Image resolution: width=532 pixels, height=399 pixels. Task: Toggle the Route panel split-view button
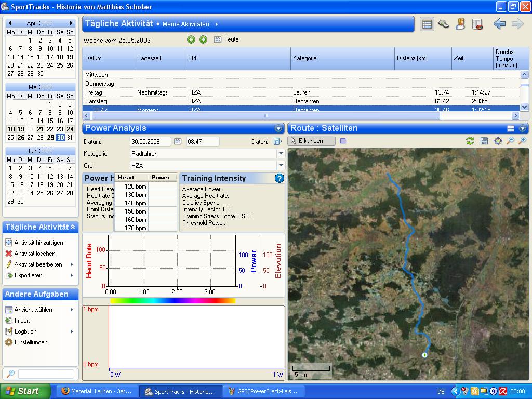(511, 128)
